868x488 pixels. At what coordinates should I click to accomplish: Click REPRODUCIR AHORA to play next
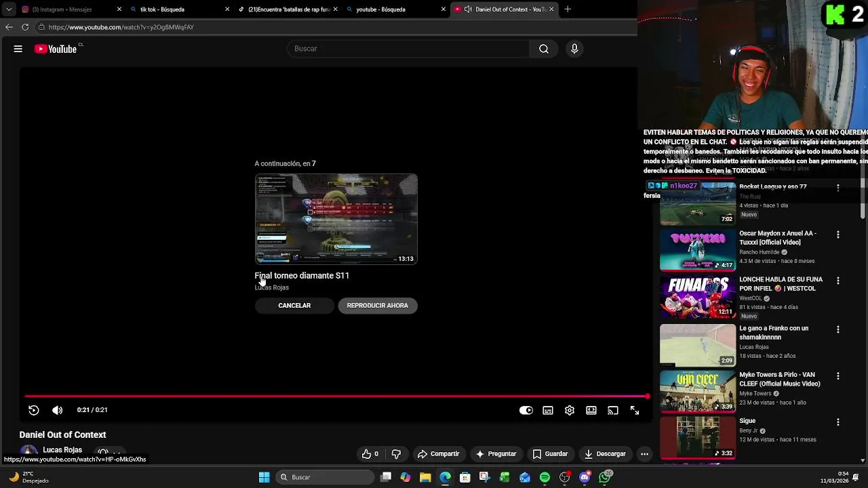pos(378,306)
